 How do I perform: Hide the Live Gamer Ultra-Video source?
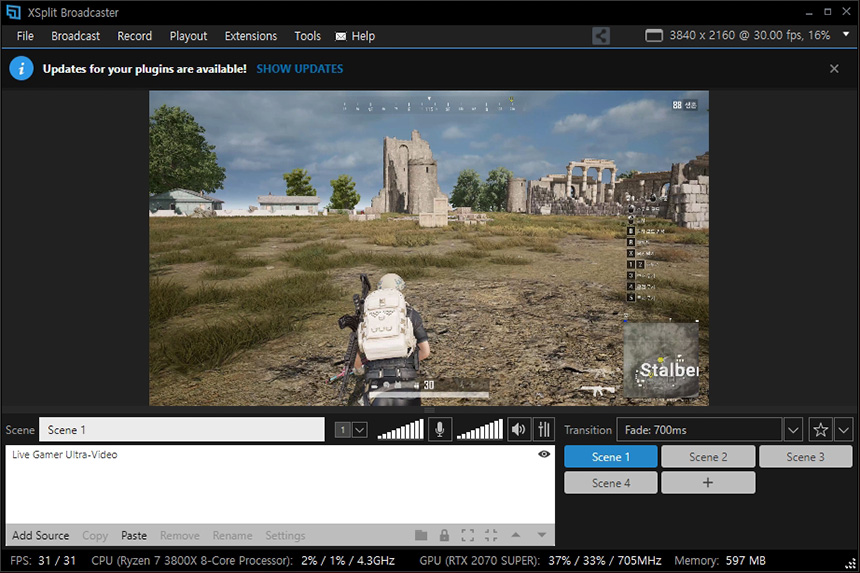coord(544,454)
